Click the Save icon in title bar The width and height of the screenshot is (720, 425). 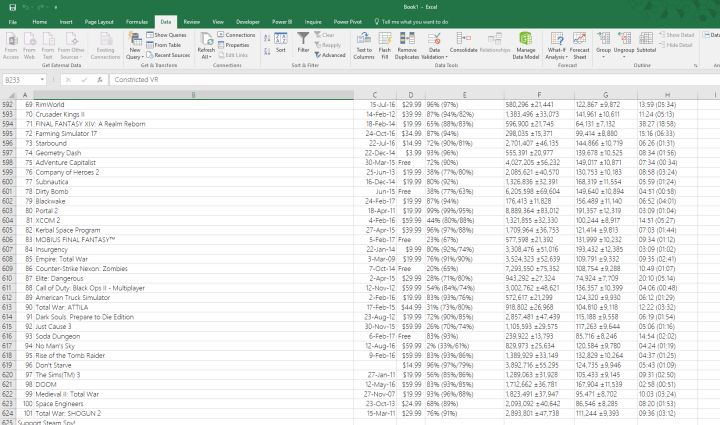(x=12, y=7)
